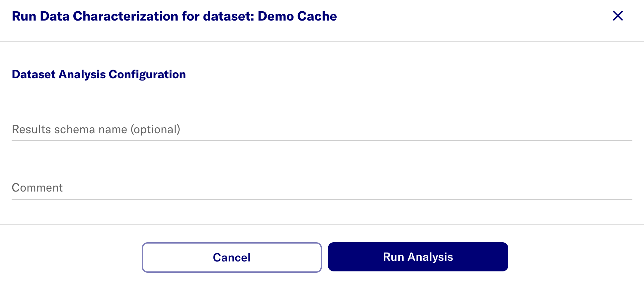644x283 pixels.
Task: Click the 'Comment' placeholder text
Action: click(37, 188)
